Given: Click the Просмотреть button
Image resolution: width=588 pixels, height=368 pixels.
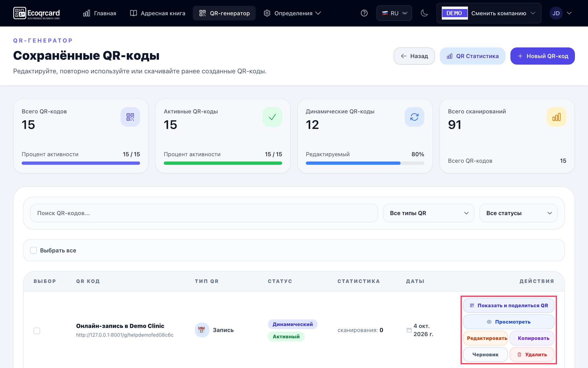Looking at the screenshot, I should point(509,322).
